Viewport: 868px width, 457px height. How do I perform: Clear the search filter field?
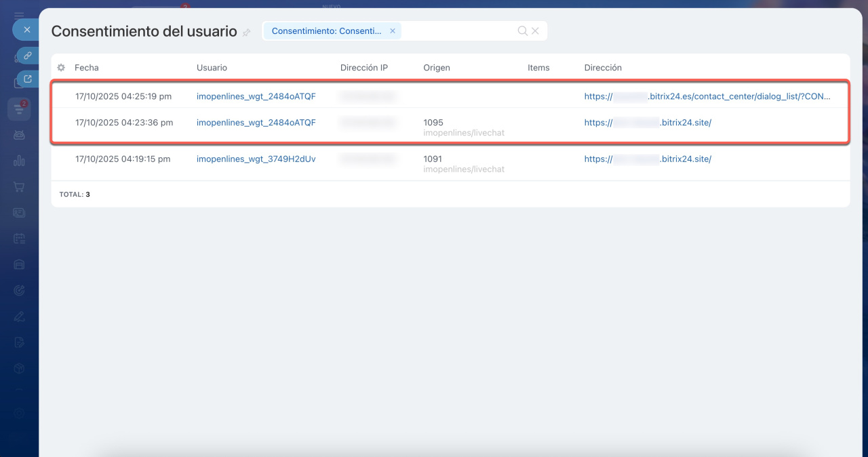click(535, 31)
